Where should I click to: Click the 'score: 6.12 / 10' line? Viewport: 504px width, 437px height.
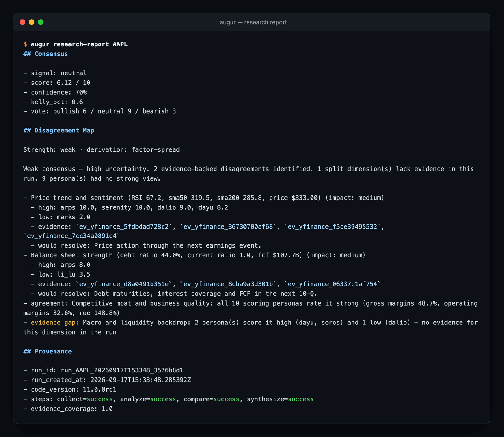[x=57, y=83]
